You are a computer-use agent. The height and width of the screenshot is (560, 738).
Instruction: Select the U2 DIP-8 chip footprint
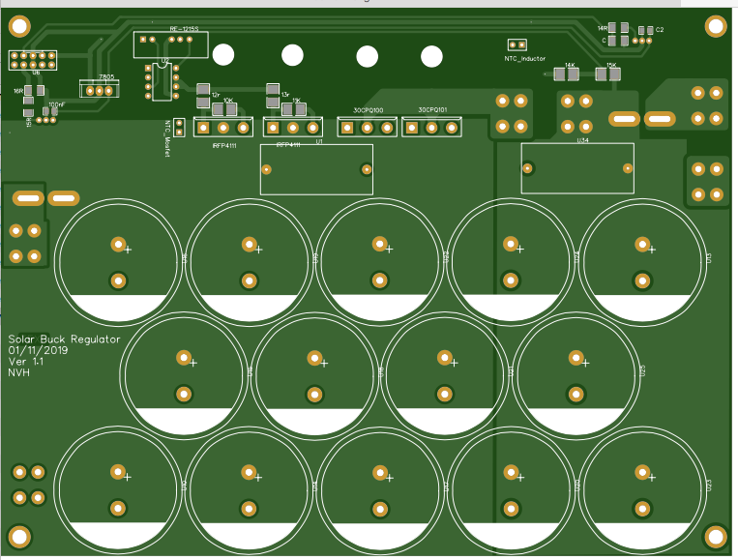pyautogui.click(x=162, y=81)
